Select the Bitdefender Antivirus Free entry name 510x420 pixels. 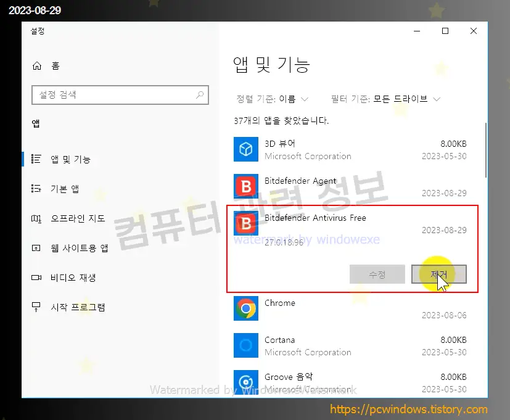coord(315,218)
